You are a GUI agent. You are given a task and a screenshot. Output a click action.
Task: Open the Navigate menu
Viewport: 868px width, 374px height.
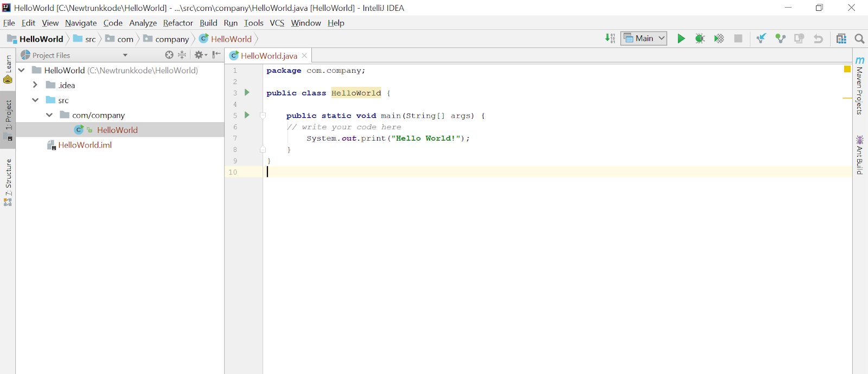81,23
